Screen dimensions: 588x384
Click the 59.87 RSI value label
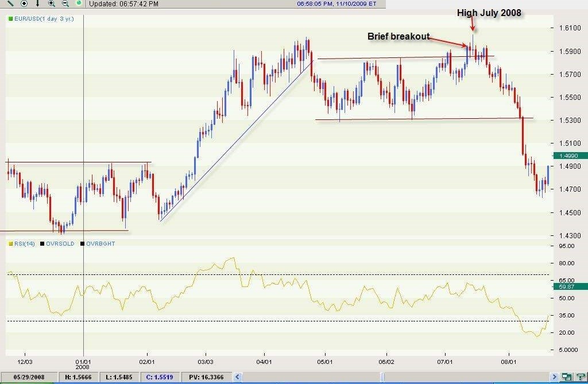coord(568,286)
